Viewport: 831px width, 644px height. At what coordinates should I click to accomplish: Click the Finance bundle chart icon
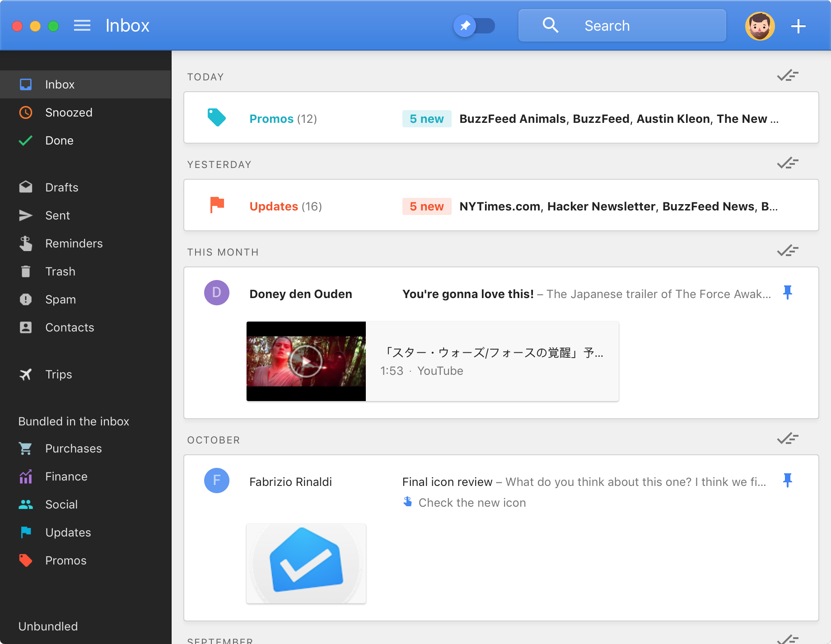[26, 476]
